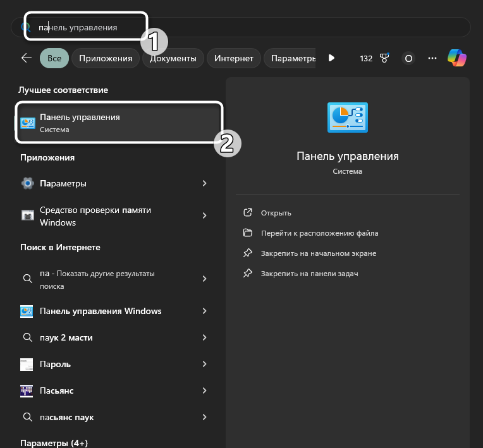The image size is (483, 448).
Task: Open the user account circle icon
Action: (408, 58)
